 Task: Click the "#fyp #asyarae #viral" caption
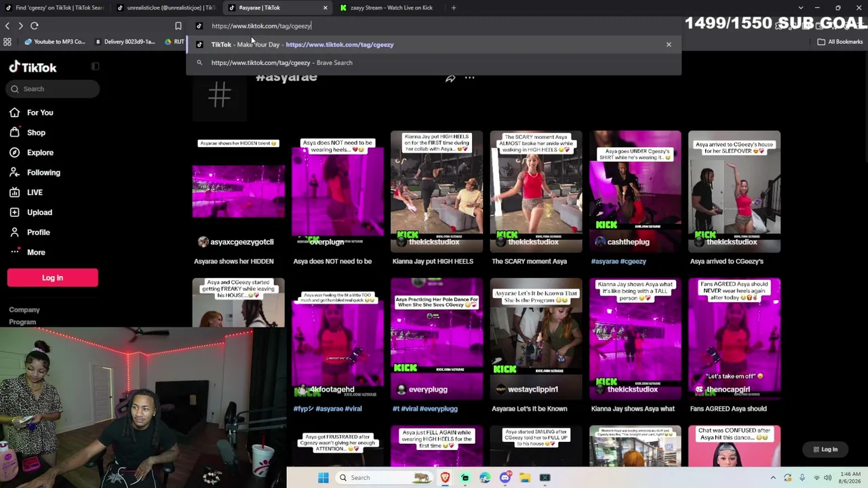tap(328, 409)
